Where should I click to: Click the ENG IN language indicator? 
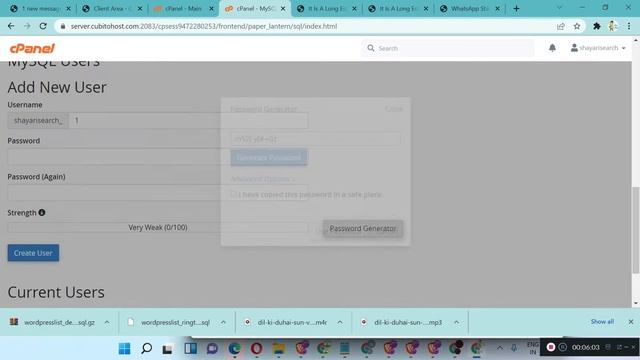coord(533,348)
